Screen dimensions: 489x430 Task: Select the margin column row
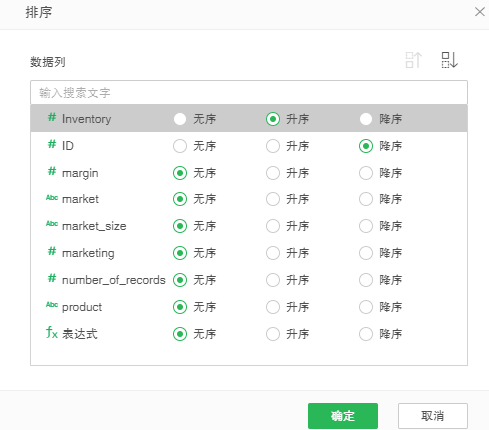pos(249,173)
